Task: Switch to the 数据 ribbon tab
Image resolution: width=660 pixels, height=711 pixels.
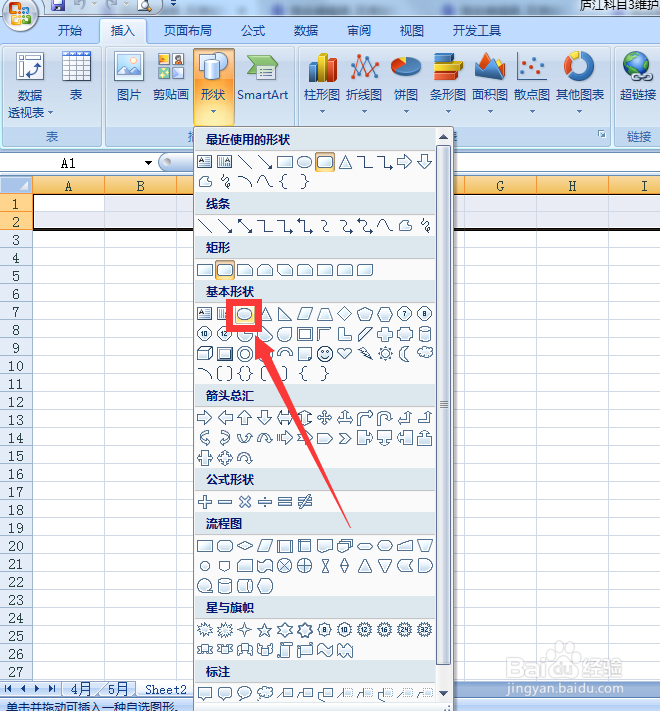Action: 306,31
